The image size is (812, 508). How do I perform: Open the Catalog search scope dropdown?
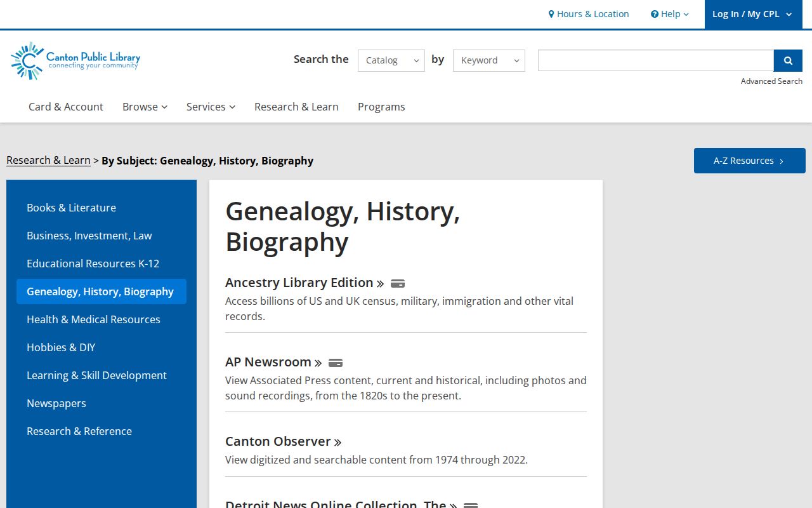pyautogui.click(x=391, y=60)
